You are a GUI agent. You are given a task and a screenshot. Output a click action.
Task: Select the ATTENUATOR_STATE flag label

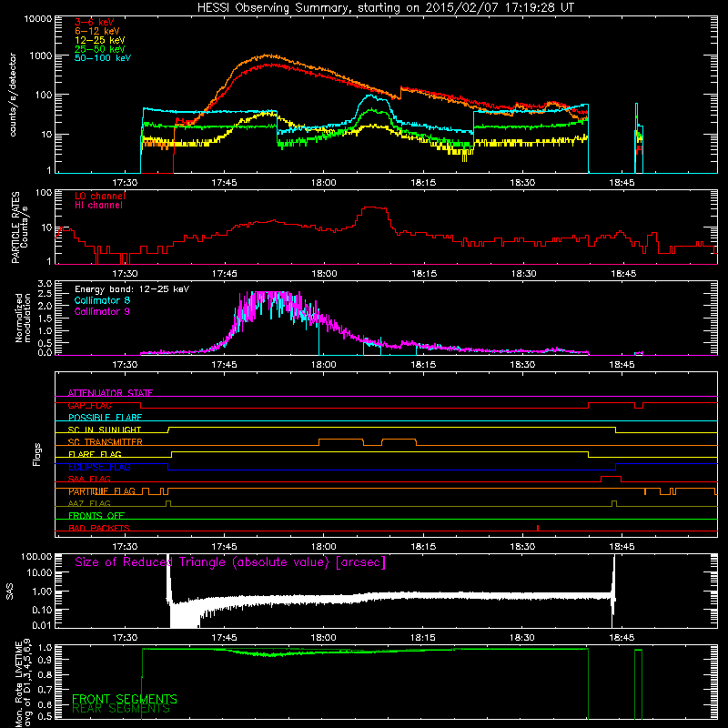click(x=110, y=393)
